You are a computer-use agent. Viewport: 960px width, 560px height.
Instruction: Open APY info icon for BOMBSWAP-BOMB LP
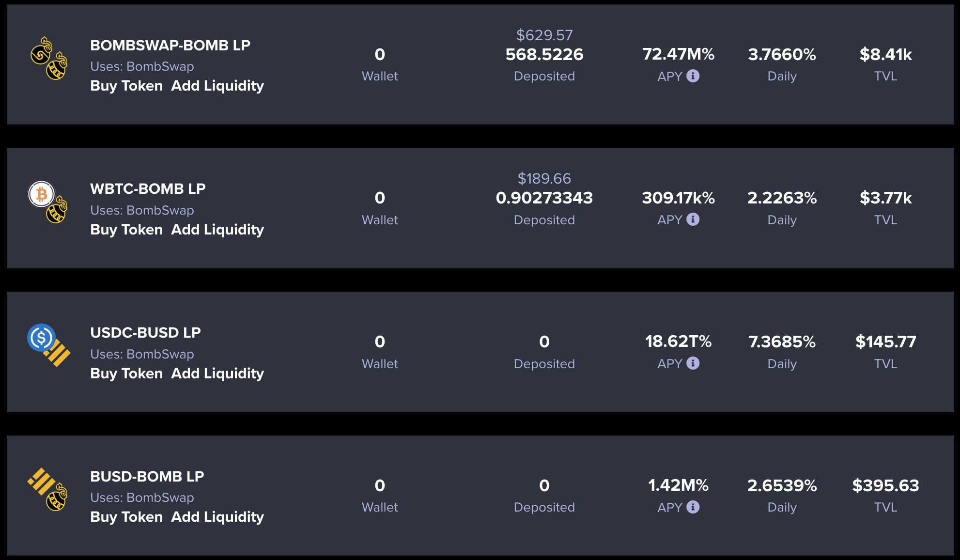[x=693, y=76]
